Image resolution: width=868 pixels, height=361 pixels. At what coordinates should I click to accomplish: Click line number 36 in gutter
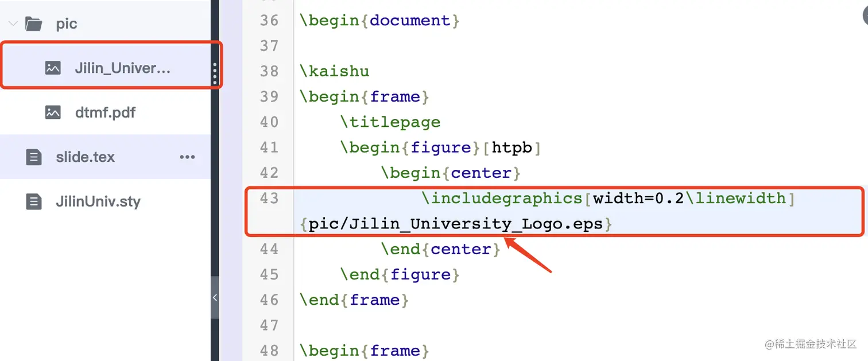pos(269,21)
